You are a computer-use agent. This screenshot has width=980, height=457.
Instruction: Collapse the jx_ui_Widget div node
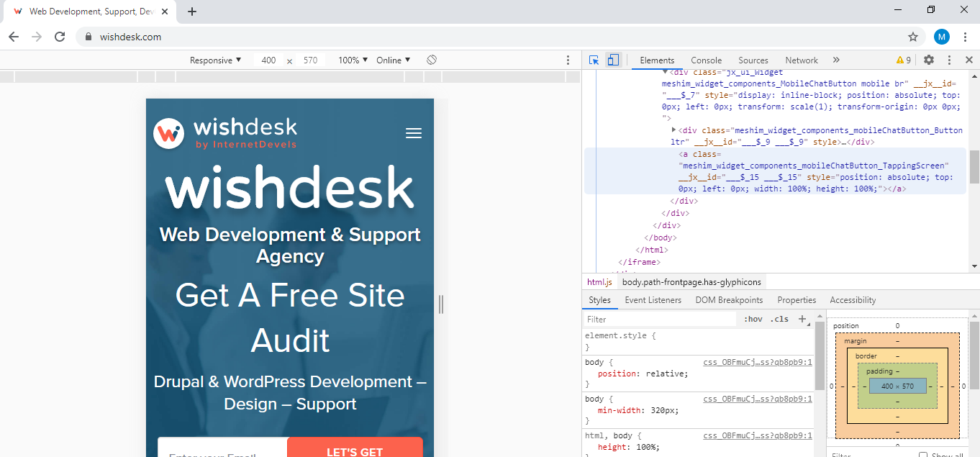pos(666,72)
